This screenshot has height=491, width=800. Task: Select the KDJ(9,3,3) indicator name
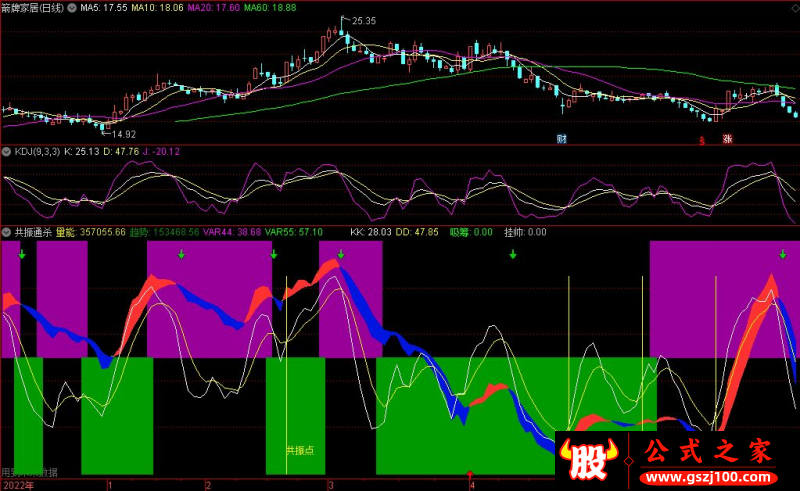pyautogui.click(x=37, y=152)
